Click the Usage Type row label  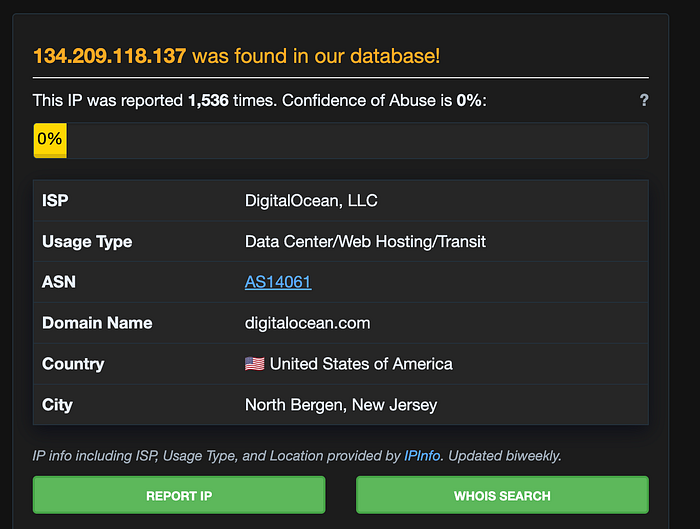click(87, 242)
